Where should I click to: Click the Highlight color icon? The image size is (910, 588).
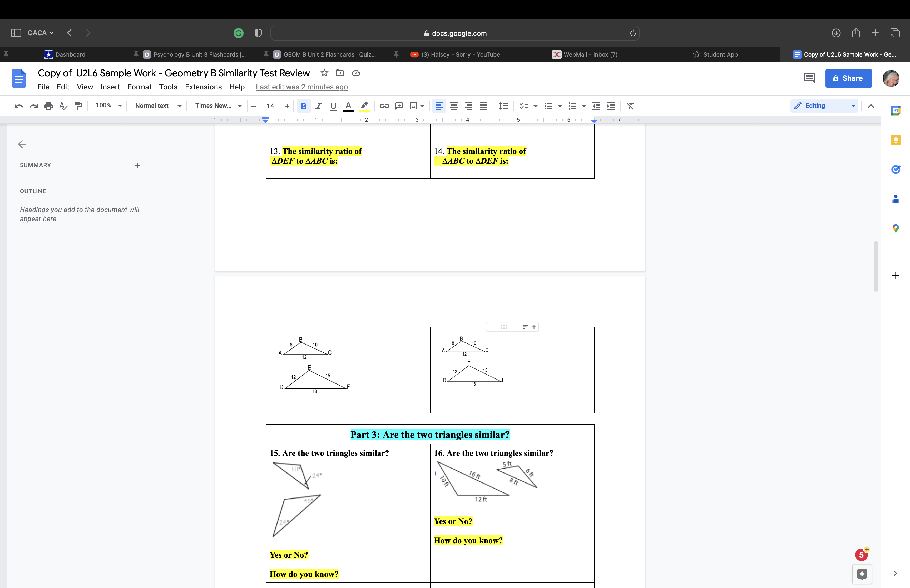[364, 106]
